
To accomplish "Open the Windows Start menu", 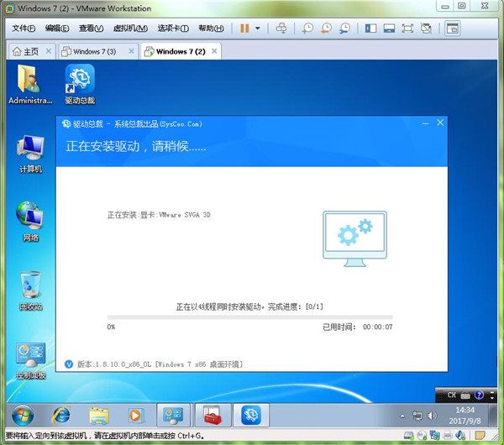I will [x=23, y=415].
